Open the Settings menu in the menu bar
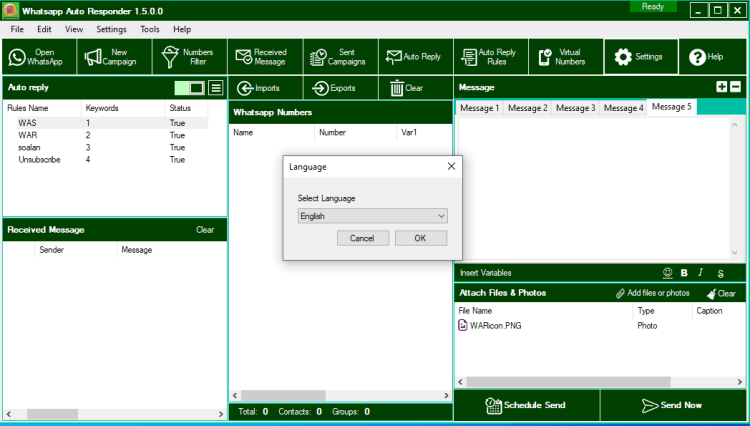 pos(111,29)
